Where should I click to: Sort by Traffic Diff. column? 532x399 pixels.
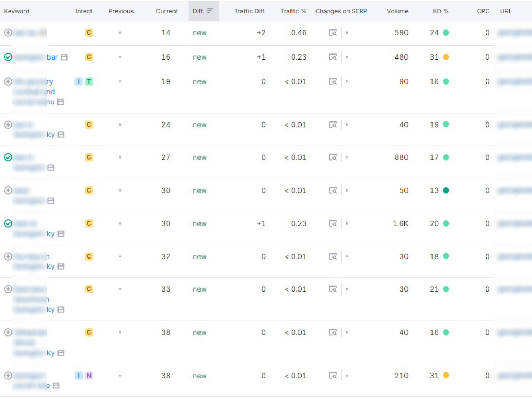pos(250,11)
